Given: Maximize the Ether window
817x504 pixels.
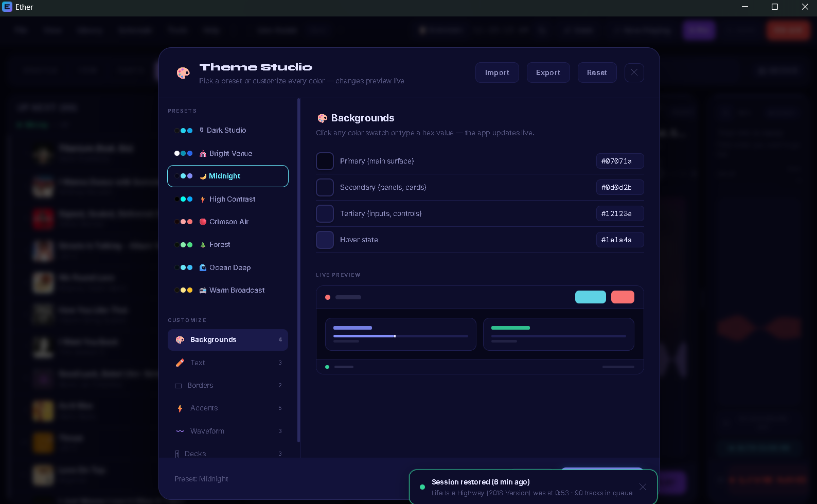Looking at the screenshot, I should coord(775,7).
